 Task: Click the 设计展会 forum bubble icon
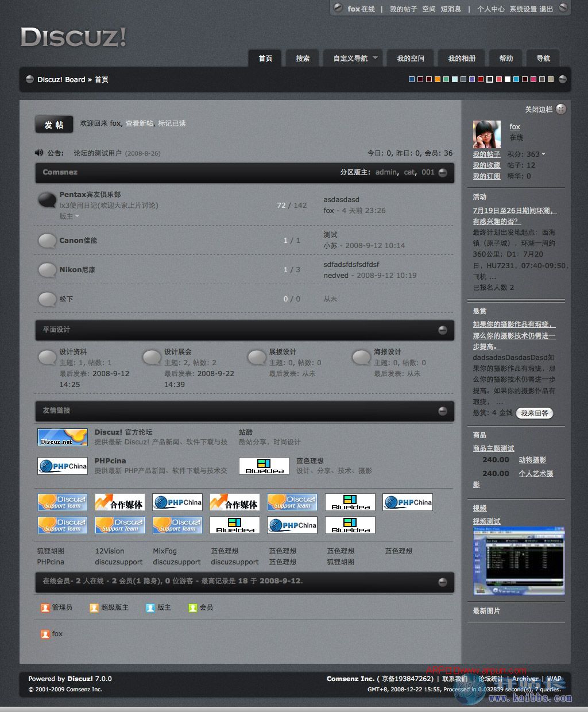(152, 357)
